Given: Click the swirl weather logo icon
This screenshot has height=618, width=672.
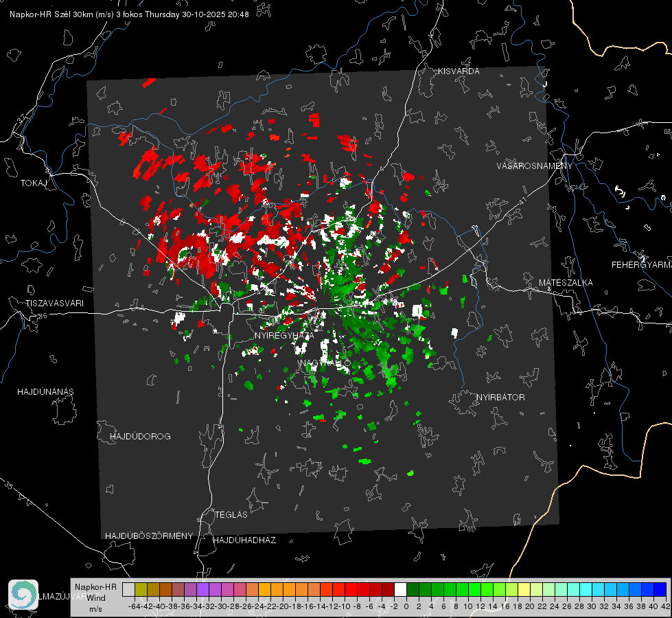Looking at the screenshot, I should 23,595.
